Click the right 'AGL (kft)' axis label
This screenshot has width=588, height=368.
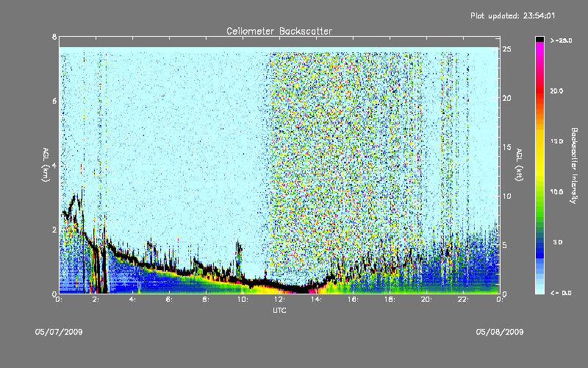click(519, 165)
